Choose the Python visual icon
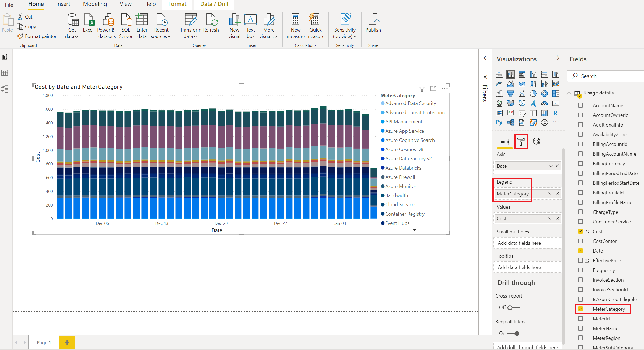This screenshot has width=644, height=350. (x=499, y=122)
